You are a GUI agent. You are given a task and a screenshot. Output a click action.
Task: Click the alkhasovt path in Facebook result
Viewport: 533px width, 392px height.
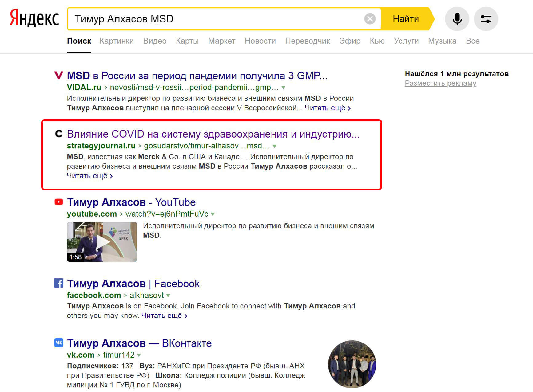tap(147, 295)
